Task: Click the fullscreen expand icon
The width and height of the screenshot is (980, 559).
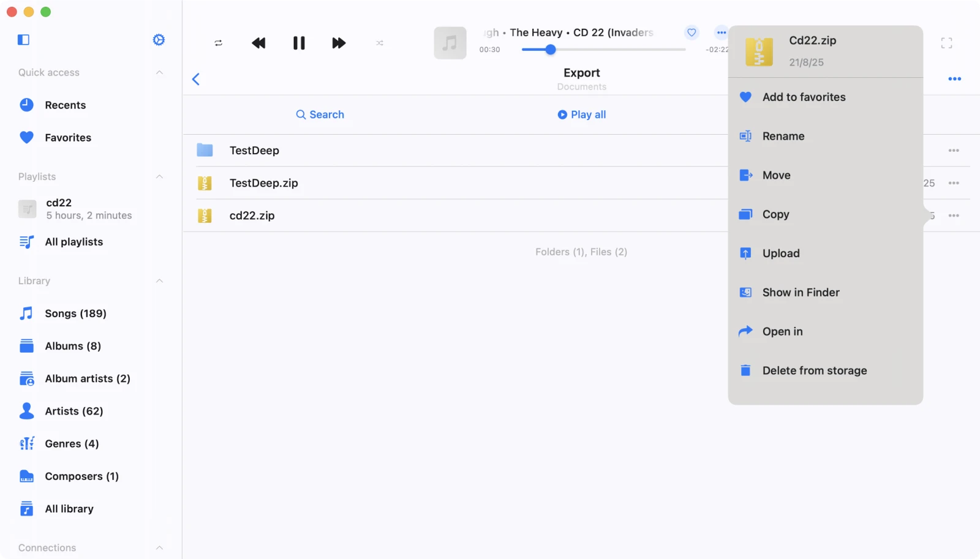Action: [x=946, y=43]
